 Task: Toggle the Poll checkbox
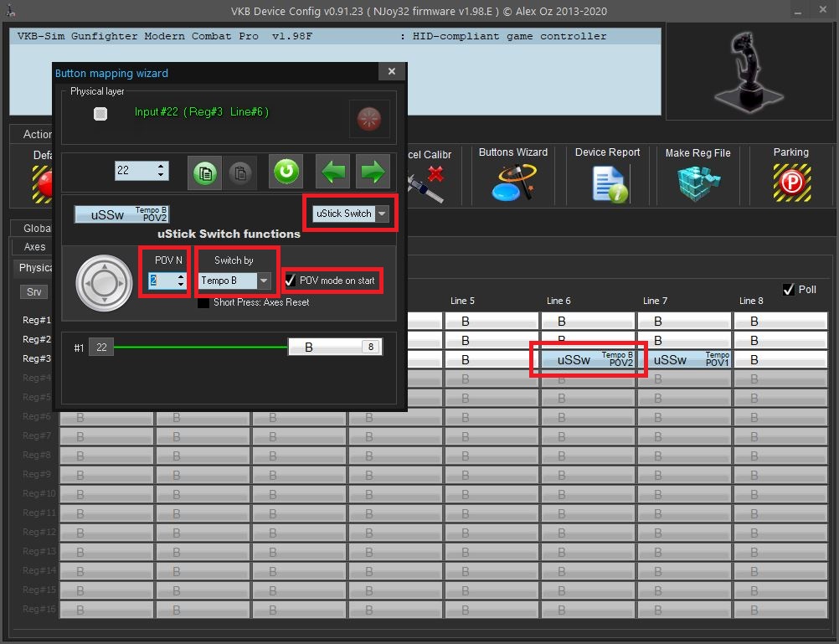tap(788, 290)
